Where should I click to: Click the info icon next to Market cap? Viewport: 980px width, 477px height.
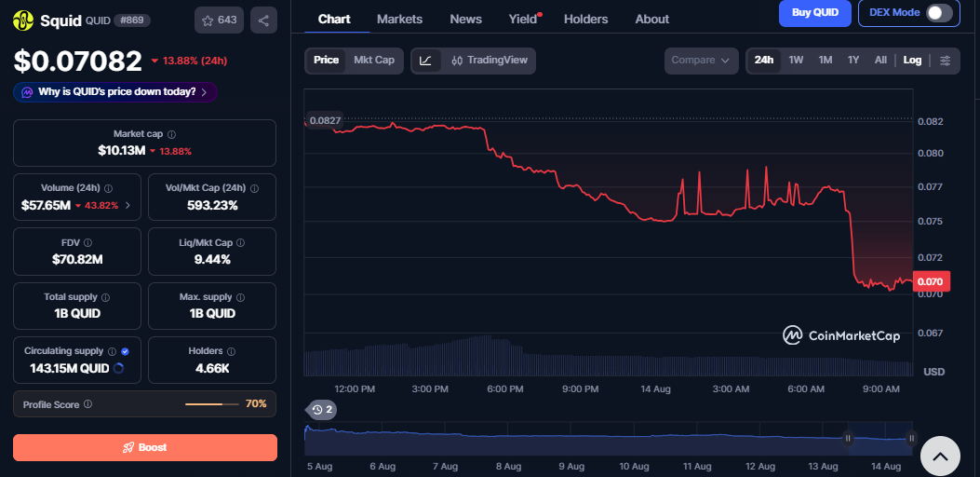pyautogui.click(x=172, y=134)
